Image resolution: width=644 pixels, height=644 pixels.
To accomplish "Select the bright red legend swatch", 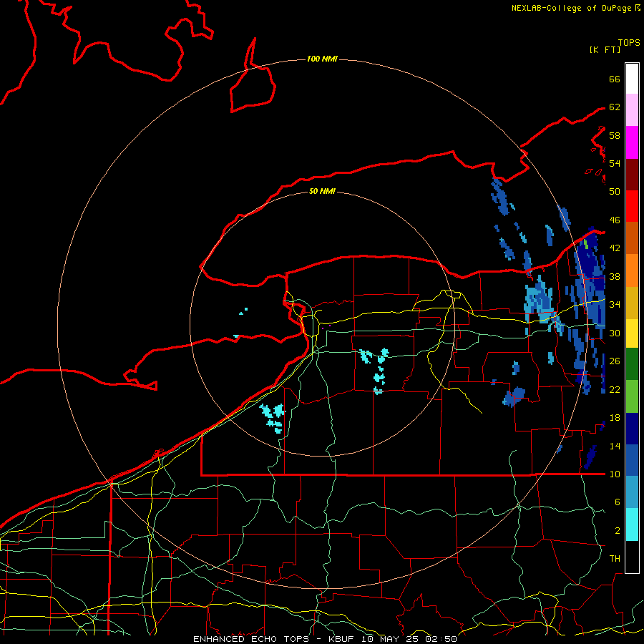I will coord(632,206).
